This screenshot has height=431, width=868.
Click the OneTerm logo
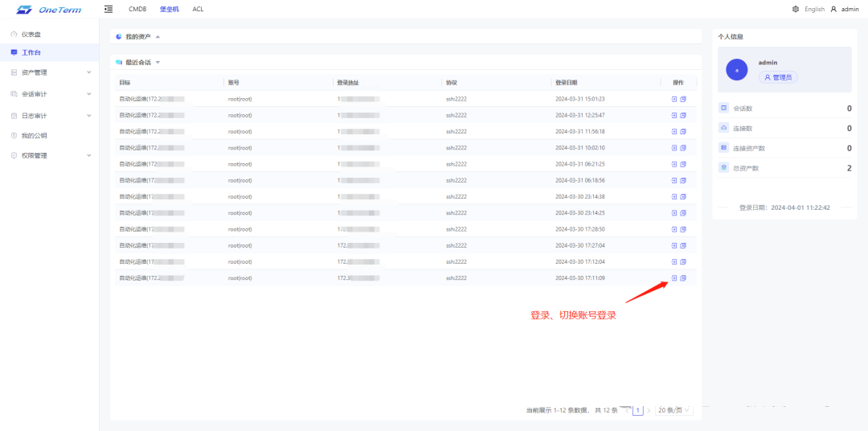pos(48,10)
